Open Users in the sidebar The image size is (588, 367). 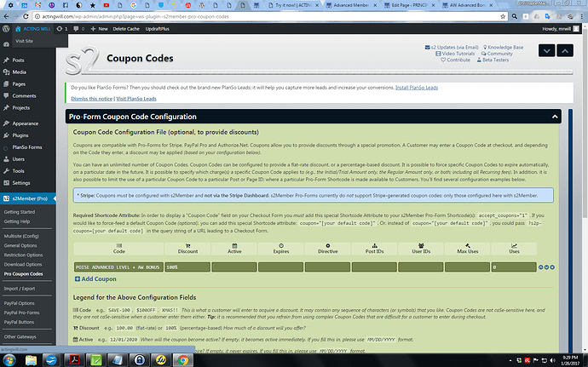[x=18, y=159]
